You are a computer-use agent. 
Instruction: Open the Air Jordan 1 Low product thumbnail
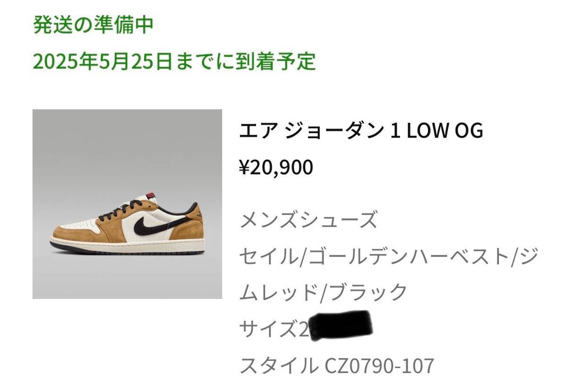[127, 204]
